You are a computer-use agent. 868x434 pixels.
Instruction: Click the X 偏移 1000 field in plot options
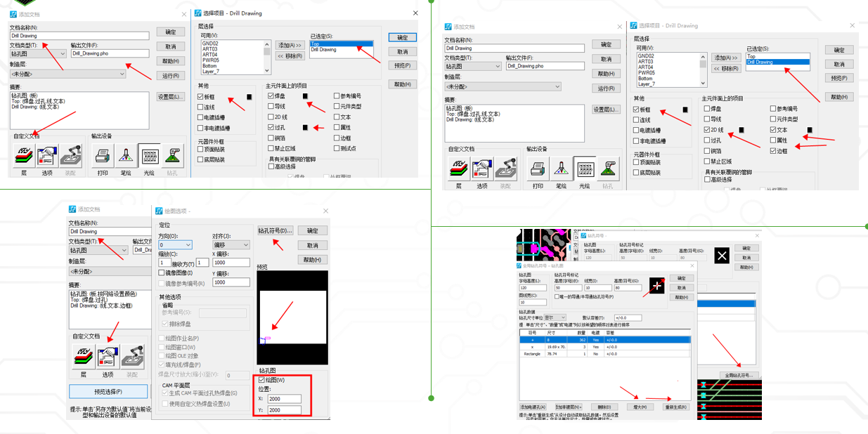(231, 263)
